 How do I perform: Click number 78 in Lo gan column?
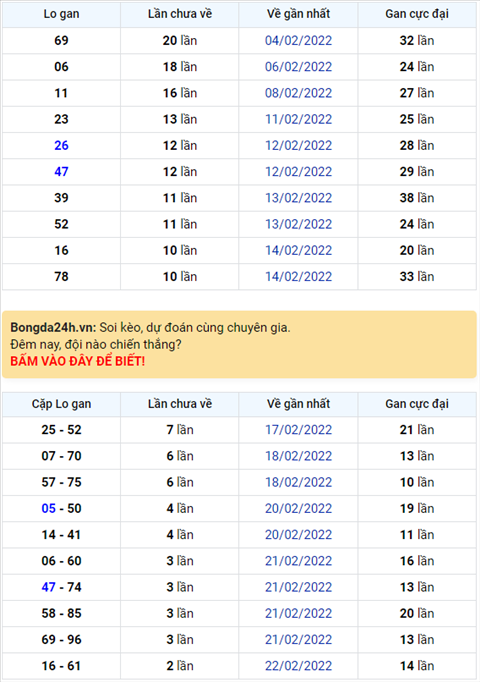click(x=61, y=276)
